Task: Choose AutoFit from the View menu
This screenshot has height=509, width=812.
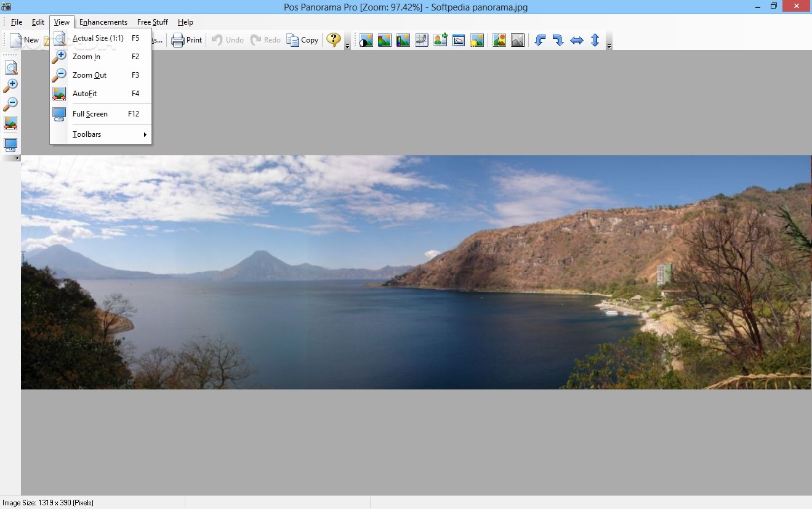Action: 101,94
